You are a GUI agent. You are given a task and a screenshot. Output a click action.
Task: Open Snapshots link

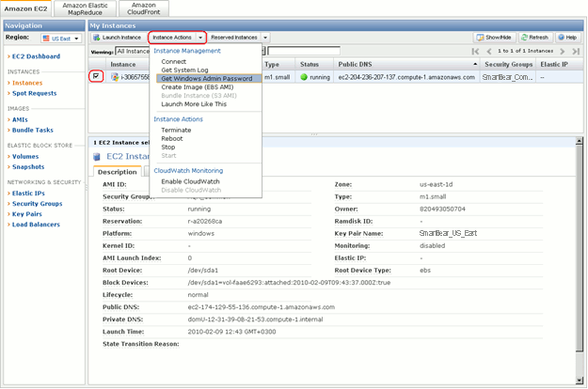pyautogui.click(x=28, y=167)
